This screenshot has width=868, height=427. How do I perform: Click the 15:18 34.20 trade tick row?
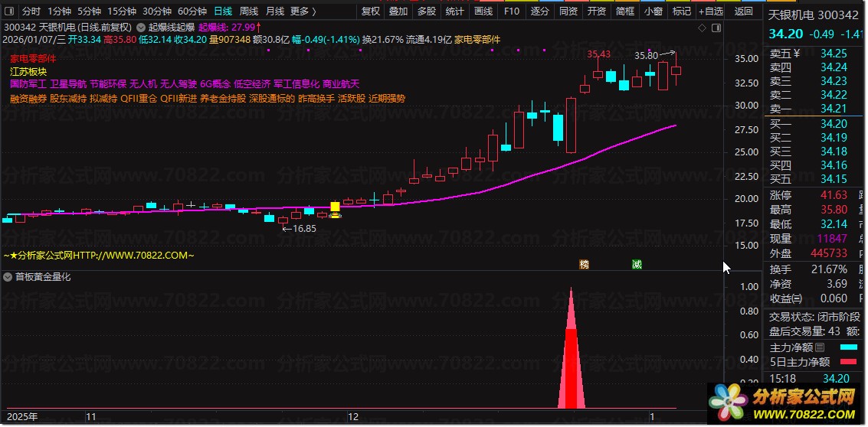point(809,378)
